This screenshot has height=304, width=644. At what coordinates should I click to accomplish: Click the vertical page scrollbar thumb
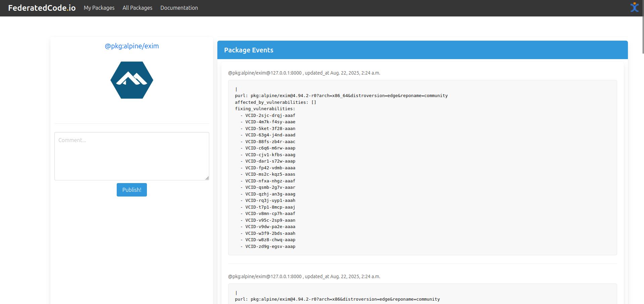pos(643,27)
